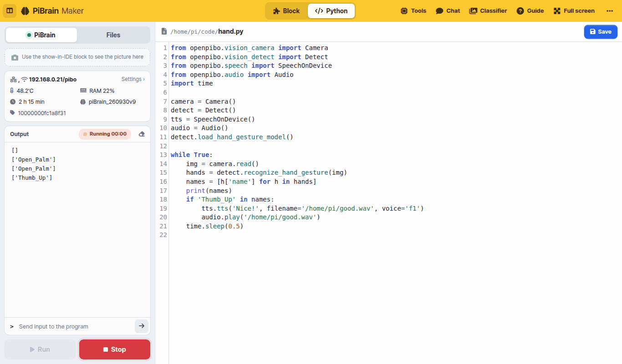Click the hand.py file path

(x=207, y=31)
